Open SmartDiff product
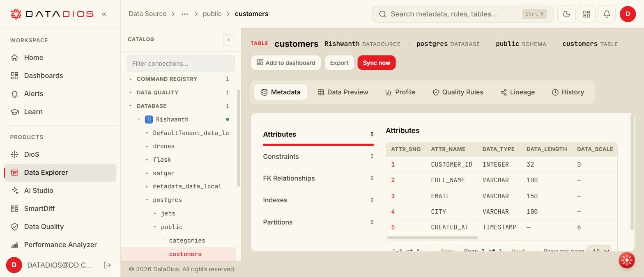 point(60,208)
